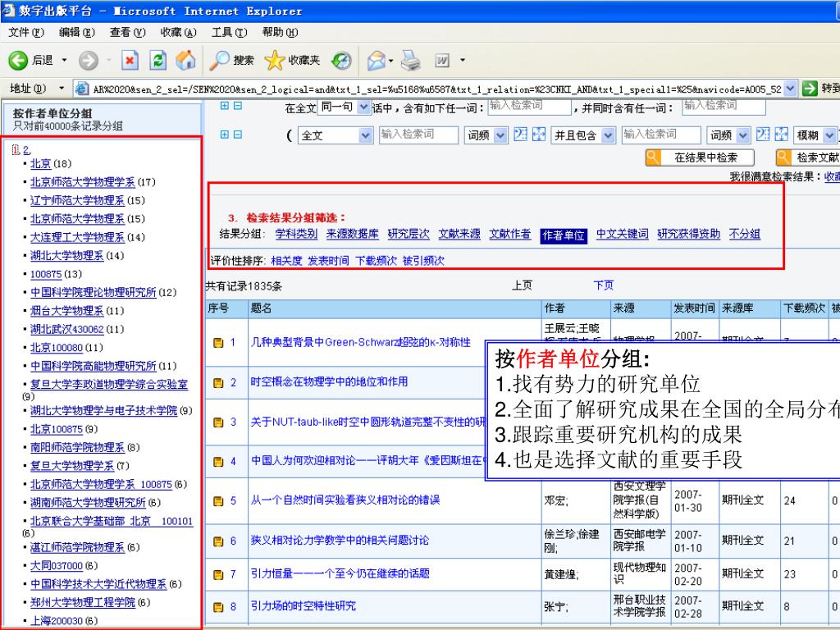This screenshot has width=840, height=630.
Task: Open the 搜索 search toolbar button
Action: [231, 60]
